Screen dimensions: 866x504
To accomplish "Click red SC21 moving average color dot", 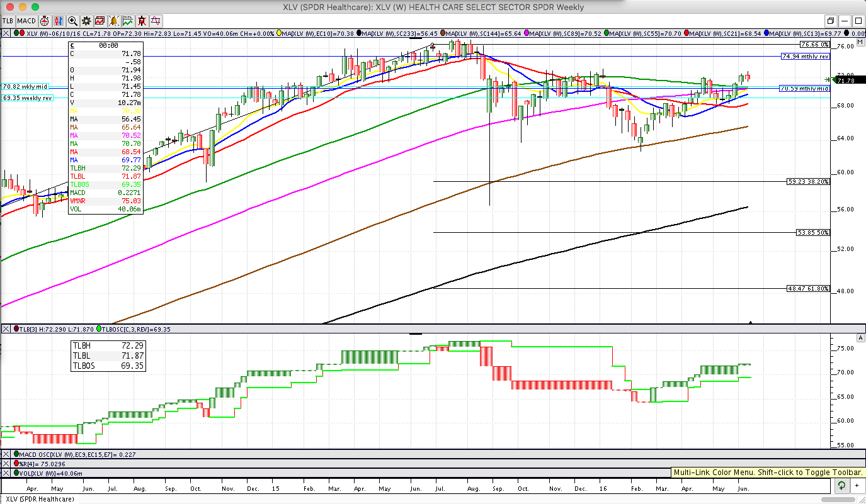I will click(687, 33).
